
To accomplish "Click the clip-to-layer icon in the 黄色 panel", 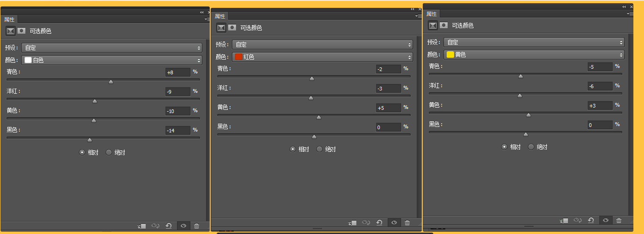I will [564, 221].
